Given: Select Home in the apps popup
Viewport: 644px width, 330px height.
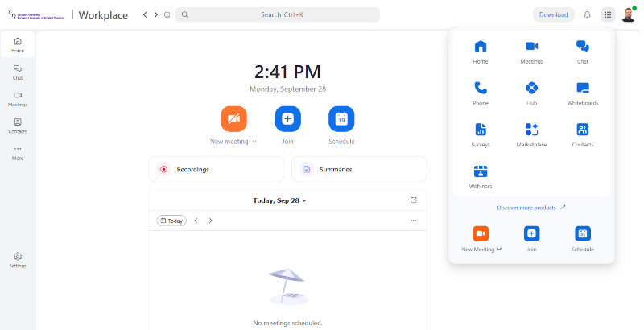Looking at the screenshot, I should (x=481, y=52).
